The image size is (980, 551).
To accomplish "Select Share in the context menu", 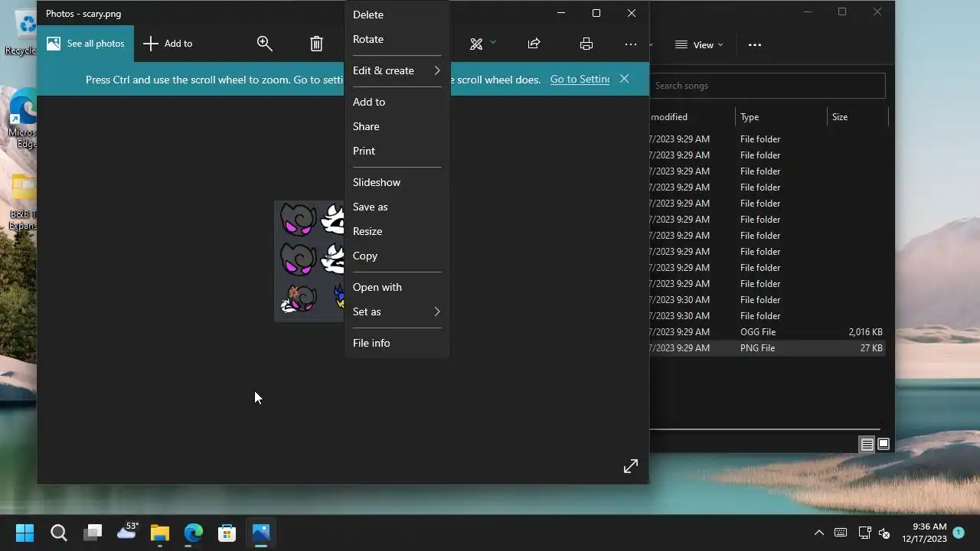I will click(x=397, y=126).
